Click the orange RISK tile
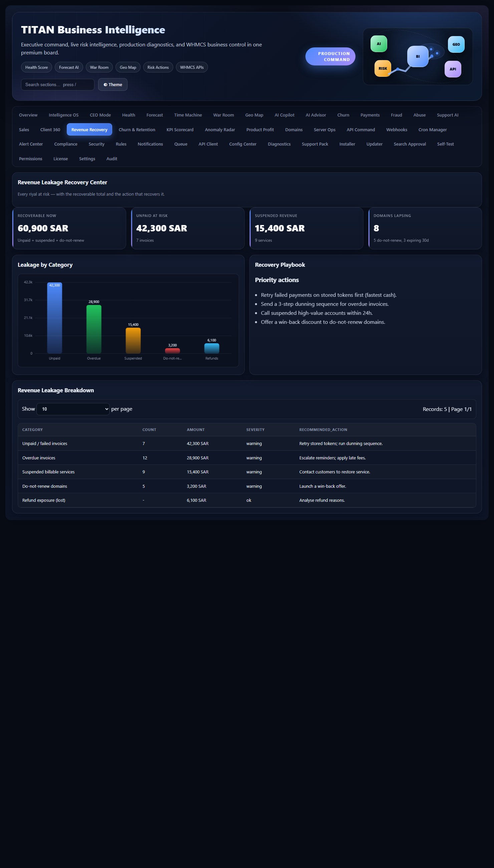The image size is (494, 868). pyautogui.click(x=383, y=68)
